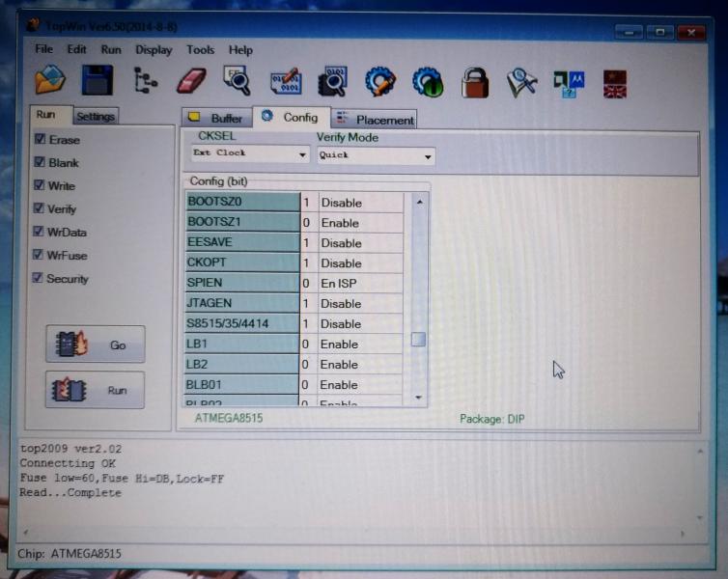
Task: Switch to the Buffer tab
Action: (x=216, y=119)
